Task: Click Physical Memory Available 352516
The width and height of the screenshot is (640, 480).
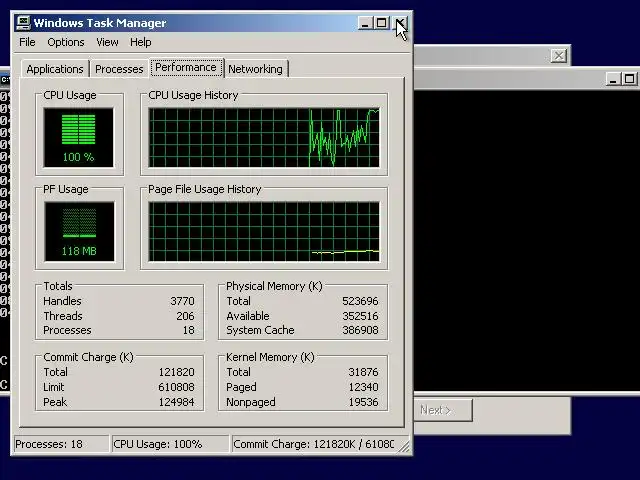Action: click(x=360, y=316)
